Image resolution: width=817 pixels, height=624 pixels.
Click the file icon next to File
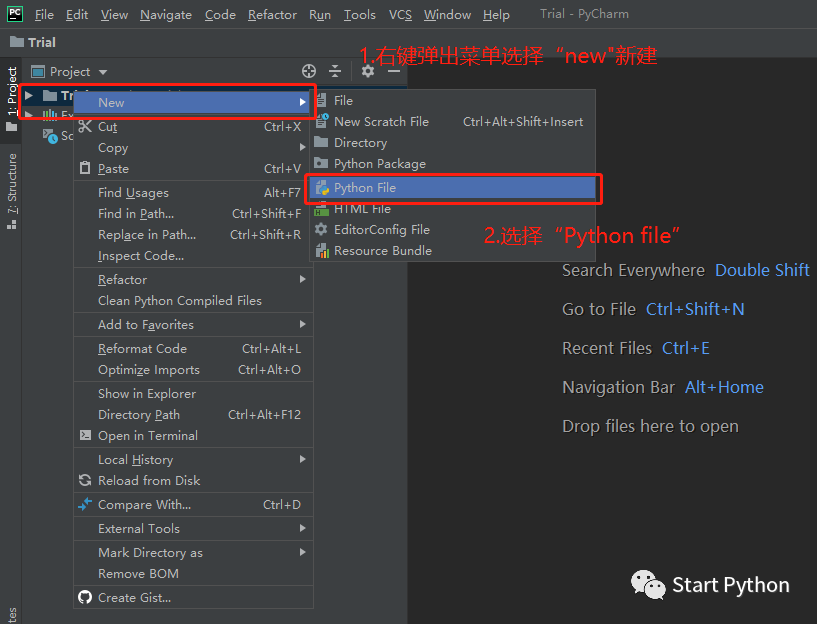(321, 100)
